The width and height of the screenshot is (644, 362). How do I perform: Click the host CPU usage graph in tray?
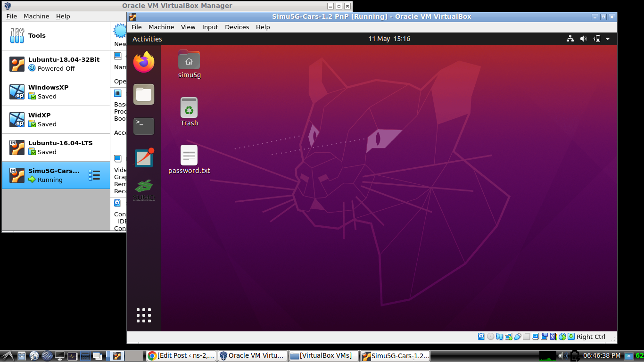click(x=548, y=355)
